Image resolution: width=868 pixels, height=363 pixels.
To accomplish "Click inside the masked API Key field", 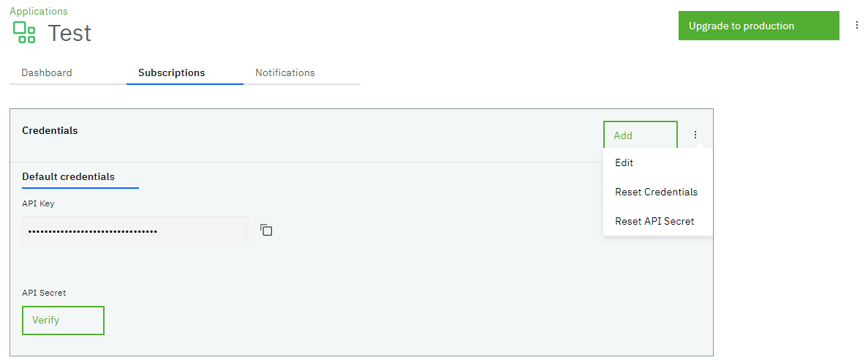I will tap(135, 231).
